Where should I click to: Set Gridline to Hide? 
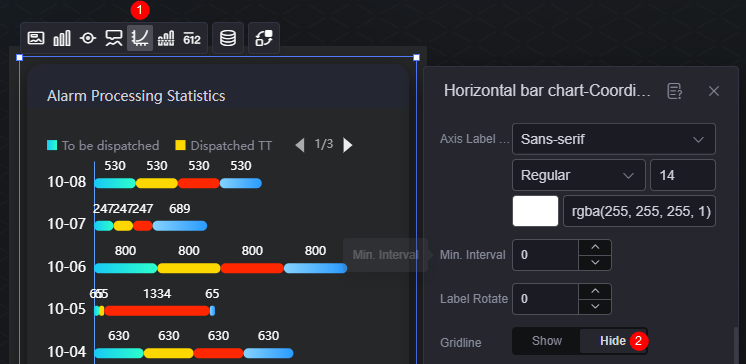tap(613, 341)
